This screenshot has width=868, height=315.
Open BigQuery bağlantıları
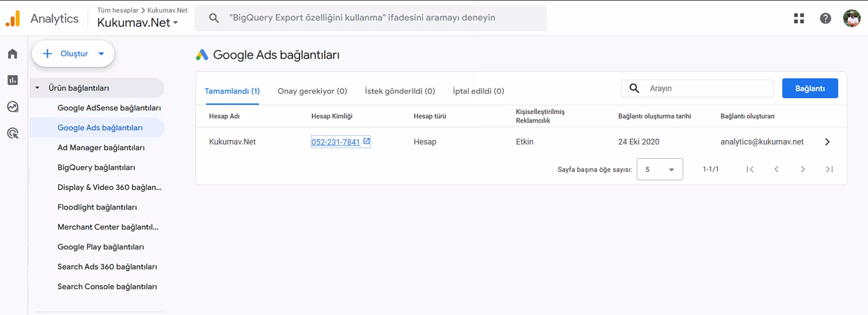(96, 167)
